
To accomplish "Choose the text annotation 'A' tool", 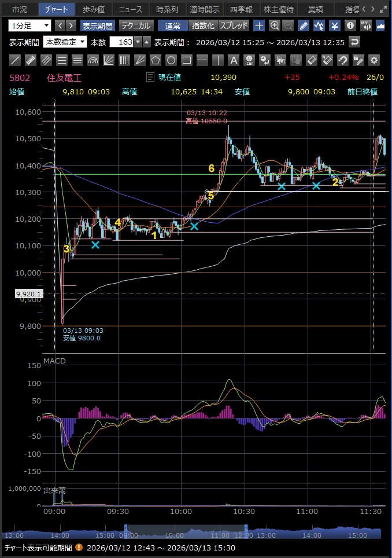I will [233, 60].
